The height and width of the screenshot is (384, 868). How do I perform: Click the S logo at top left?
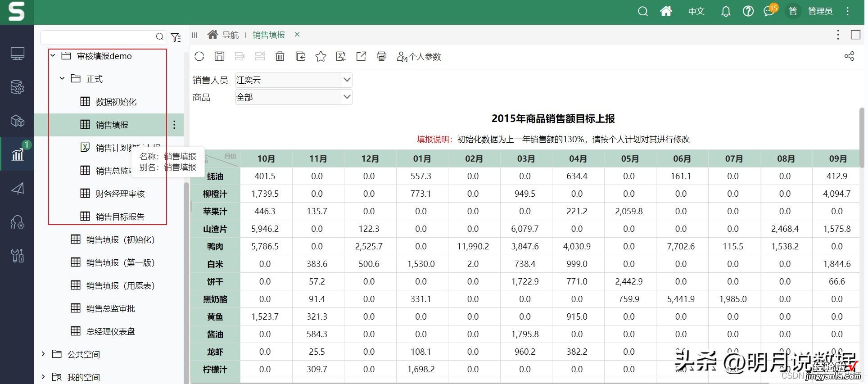[17, 12]
